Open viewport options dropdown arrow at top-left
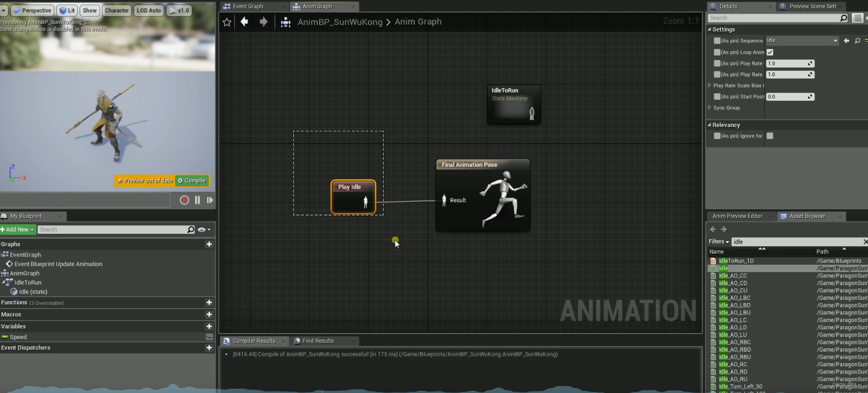Image resolution: width=868 pixels, height=393 pixels. coord(4,10)
